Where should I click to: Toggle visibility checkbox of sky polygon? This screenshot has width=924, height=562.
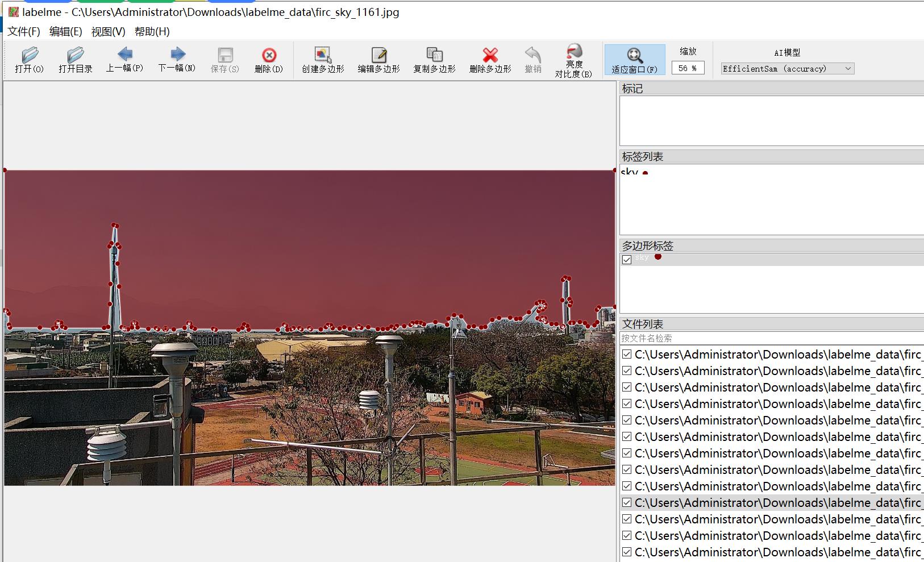627,260
